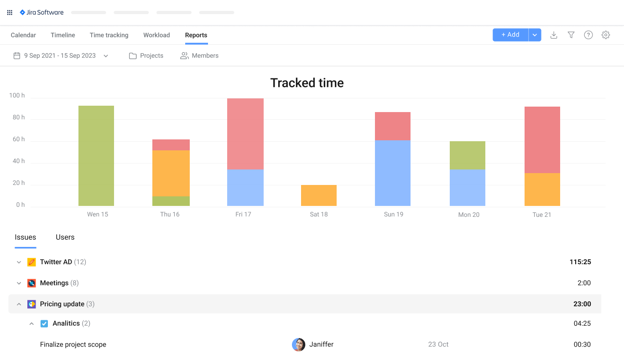Click Janiffer's avatar thumbnail
The image size is (624, 364).
click(298, 345)
